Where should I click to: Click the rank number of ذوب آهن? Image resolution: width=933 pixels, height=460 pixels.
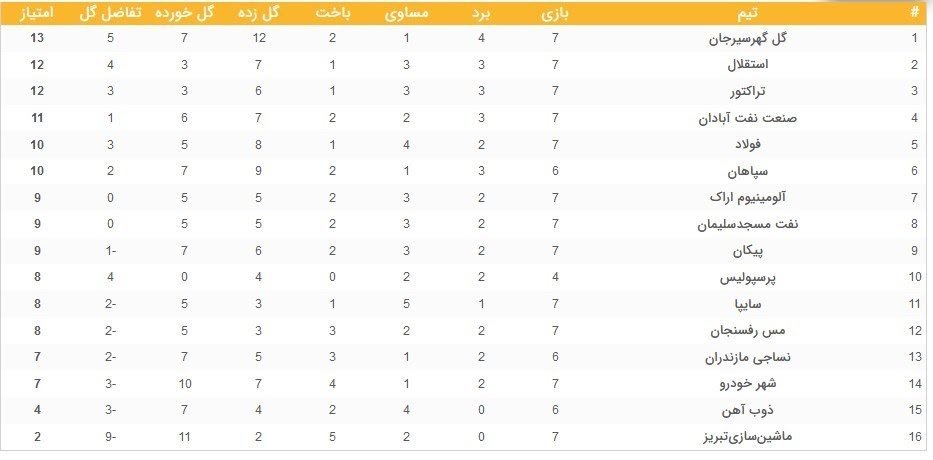coord(913,410)
